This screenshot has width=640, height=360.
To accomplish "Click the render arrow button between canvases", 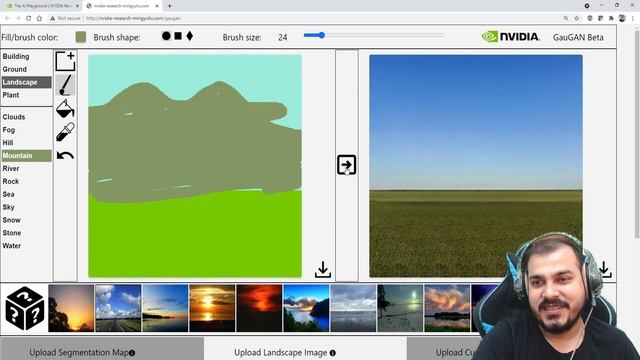I will 347,165.
